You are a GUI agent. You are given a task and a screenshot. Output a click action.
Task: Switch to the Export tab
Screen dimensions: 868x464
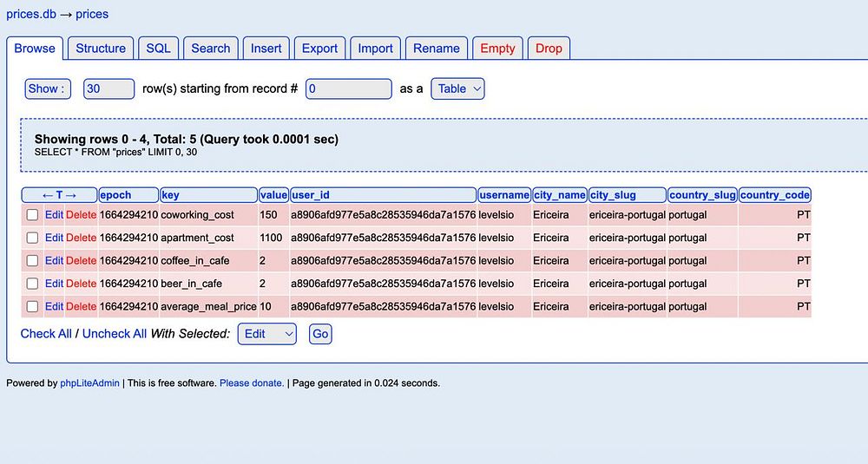pyautogui.click(x=319, y=49)
